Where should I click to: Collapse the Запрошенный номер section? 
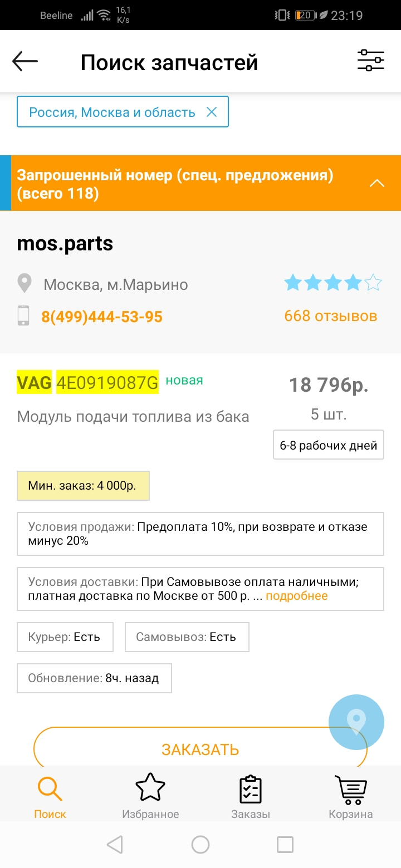coord(377,183)
